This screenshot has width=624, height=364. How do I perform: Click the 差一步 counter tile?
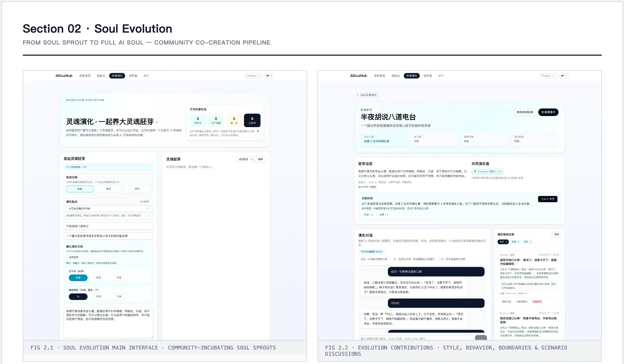(234, 120)
